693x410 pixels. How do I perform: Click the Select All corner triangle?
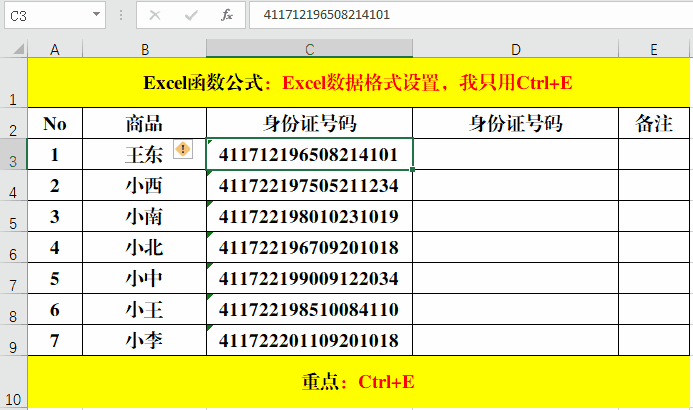tap(19, 49)
